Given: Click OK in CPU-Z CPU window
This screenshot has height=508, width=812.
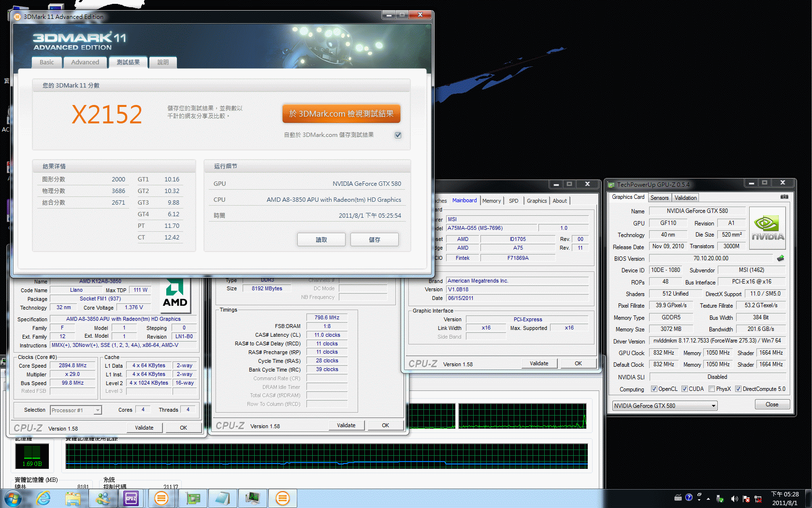Looking at the screenshot, I should 183,428.
